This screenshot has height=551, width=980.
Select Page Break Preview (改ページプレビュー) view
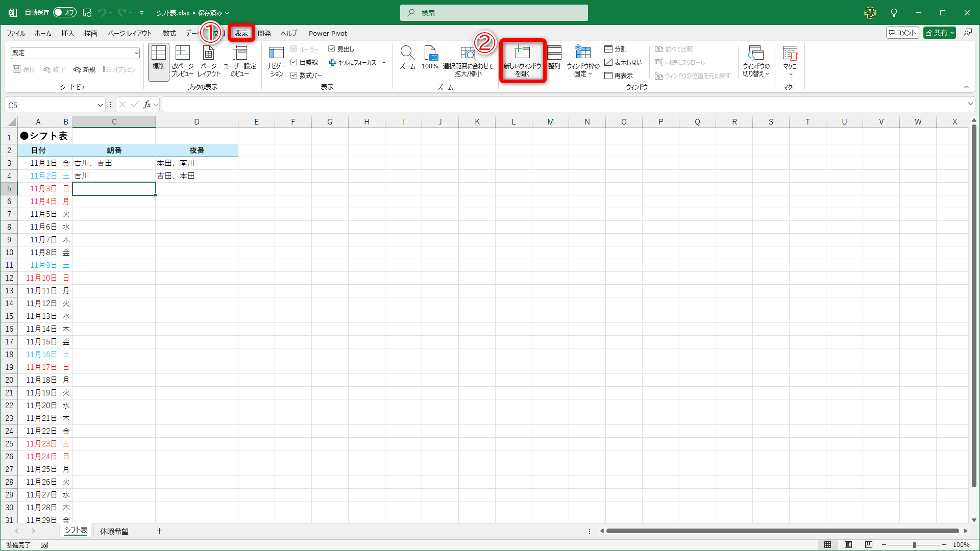pos(182,60)
